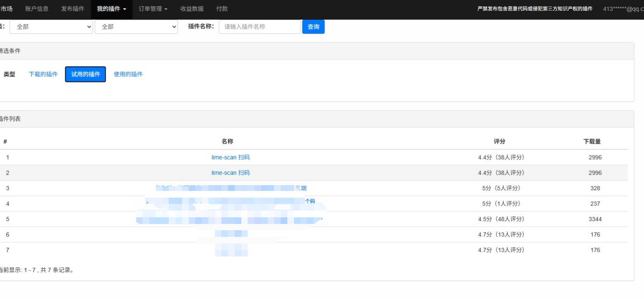Focus the 请输入插件名称 input field
This screenshot has height=300, width=644.
[x=259, y=27]
